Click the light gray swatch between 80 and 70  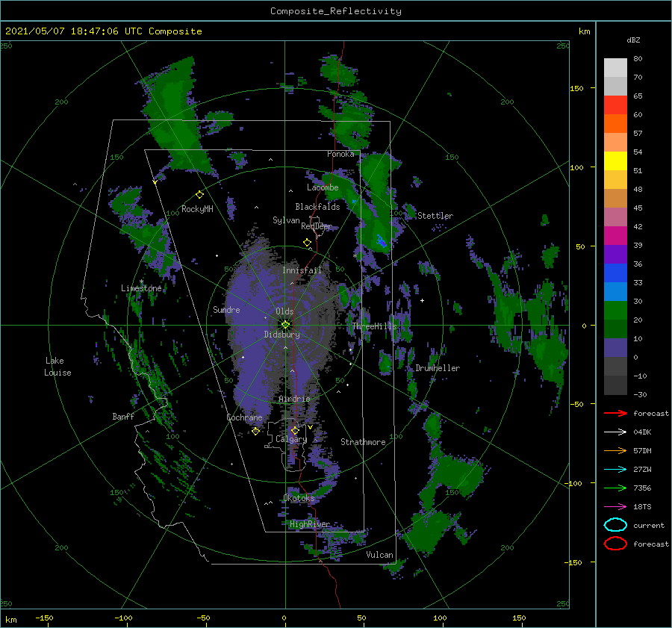[x=615, y=68]
